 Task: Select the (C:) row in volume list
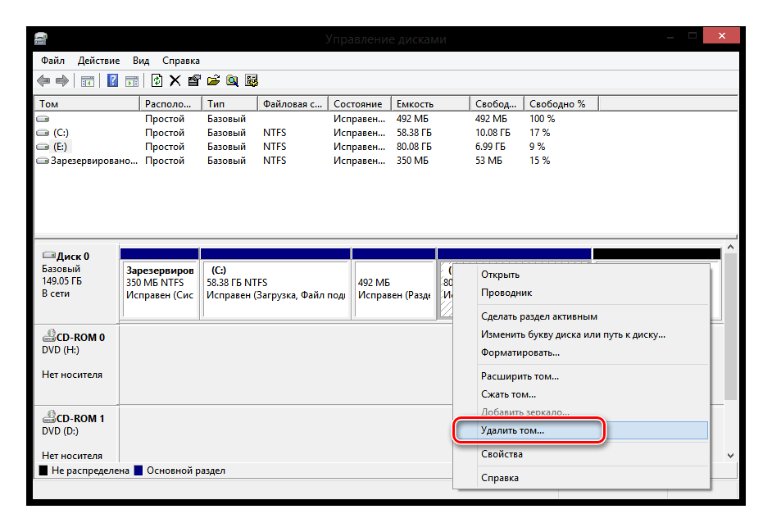[x=61, y=133]
